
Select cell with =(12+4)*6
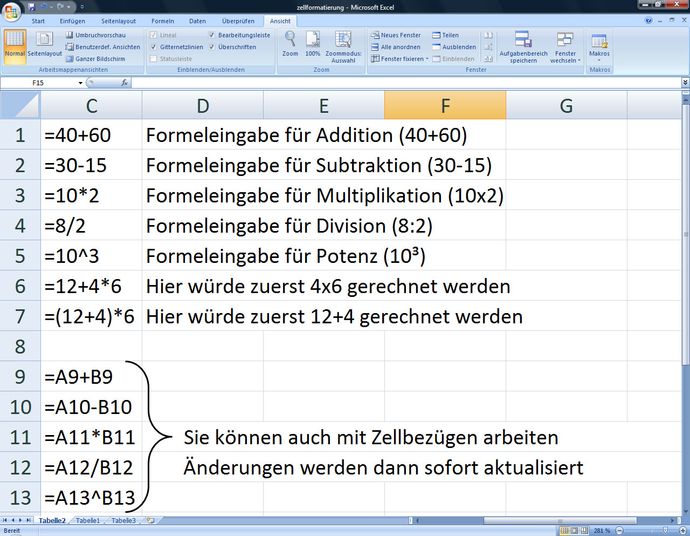92,316
